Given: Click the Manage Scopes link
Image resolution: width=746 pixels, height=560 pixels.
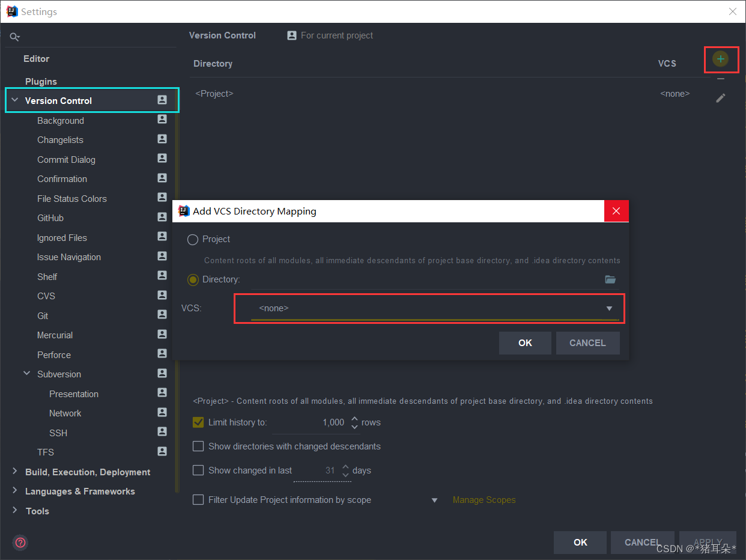Looking at the screenshot, I should pyautogui.click(x=484, y=500).
